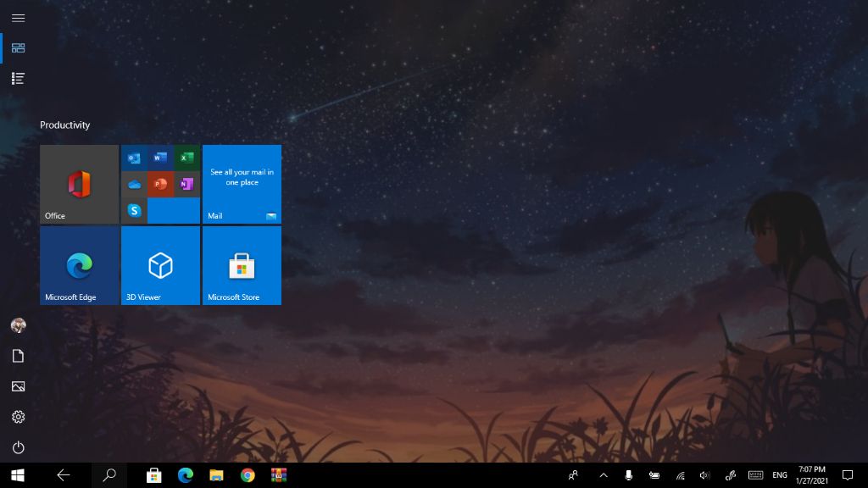
Task: Open the ENG input language menu
Action: click(780, 475)
